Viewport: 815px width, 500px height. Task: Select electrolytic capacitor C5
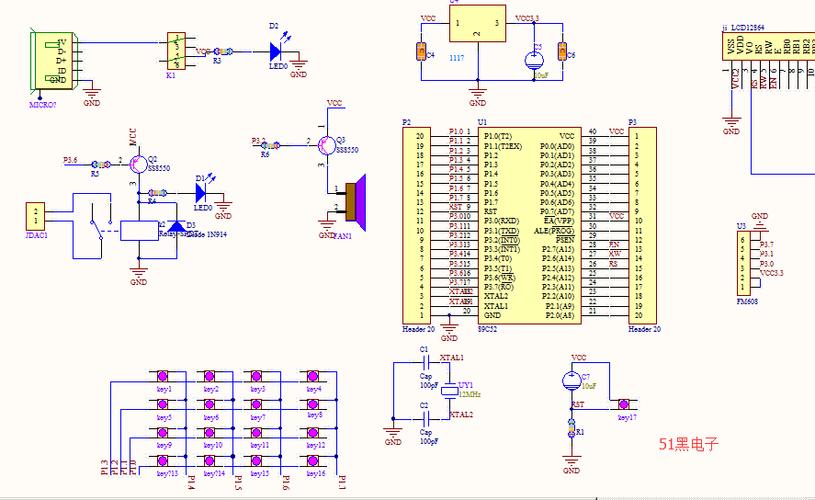coord(533,60)
